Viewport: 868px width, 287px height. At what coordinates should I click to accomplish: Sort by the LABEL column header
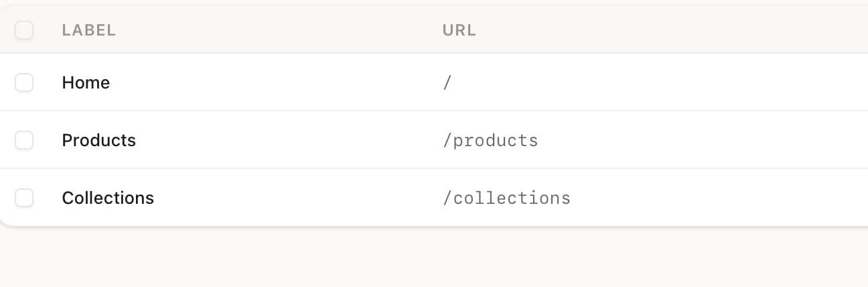[x=88, y=30]
